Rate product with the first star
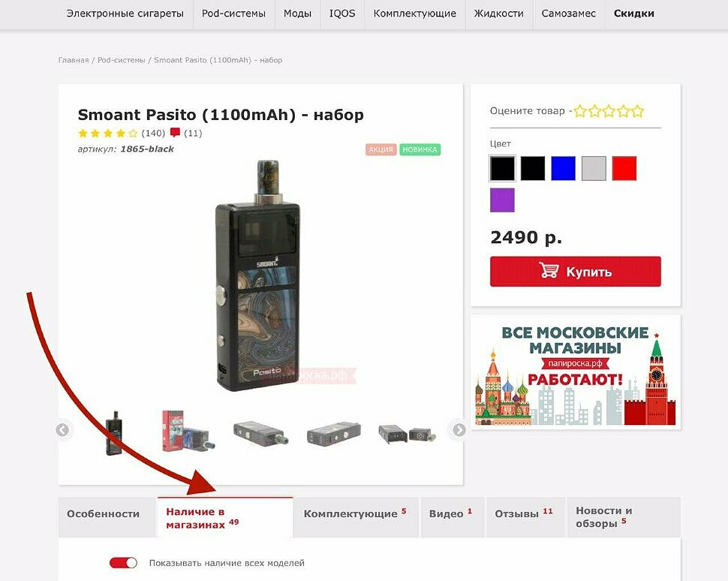 click(580, 111)
